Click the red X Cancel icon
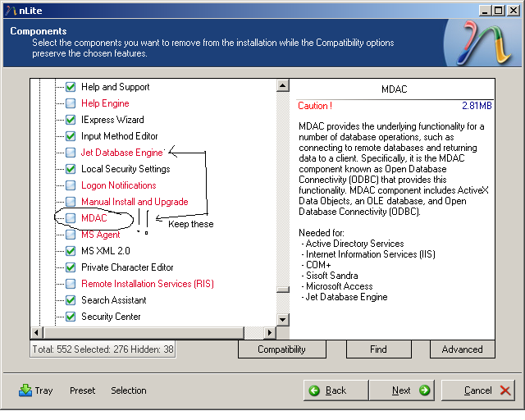525x420 pixels. click(x=505, y=390)
